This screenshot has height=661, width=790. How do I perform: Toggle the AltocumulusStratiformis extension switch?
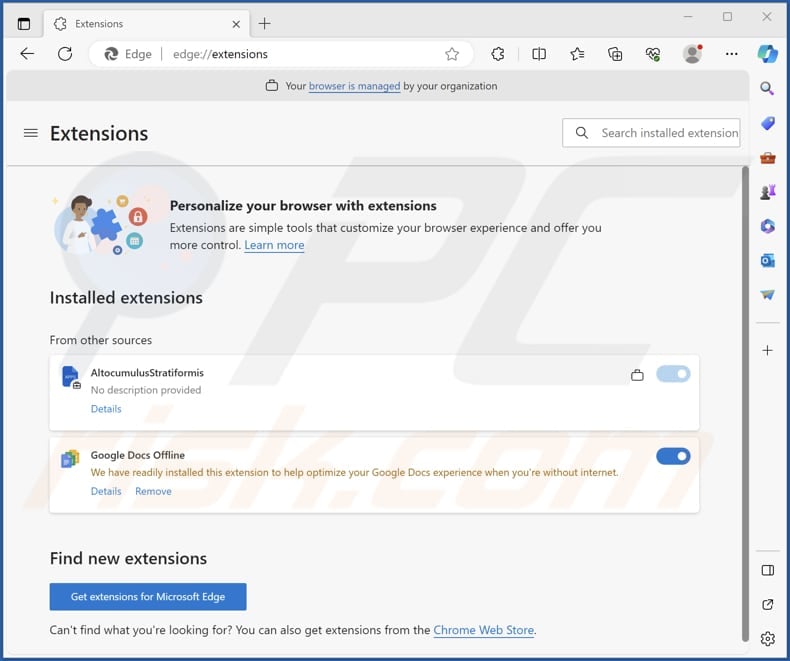tap(673, 374)
